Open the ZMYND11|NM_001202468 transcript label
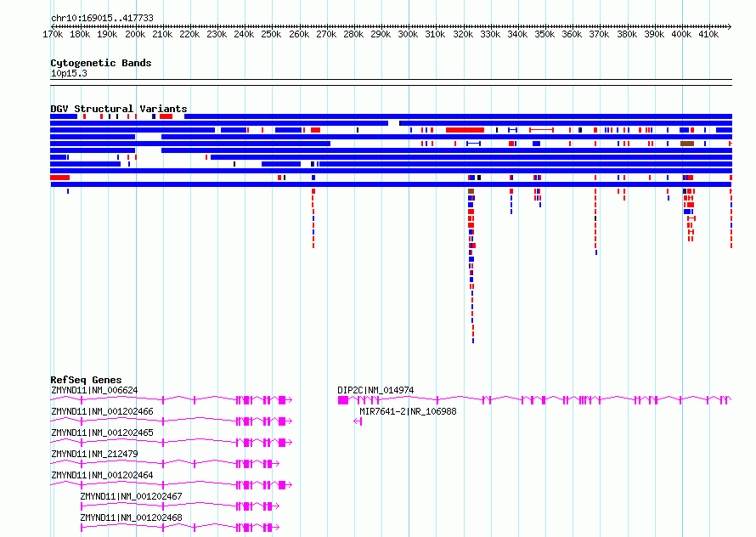Screen dimensions: 756x537 click(x=131, y=517)
